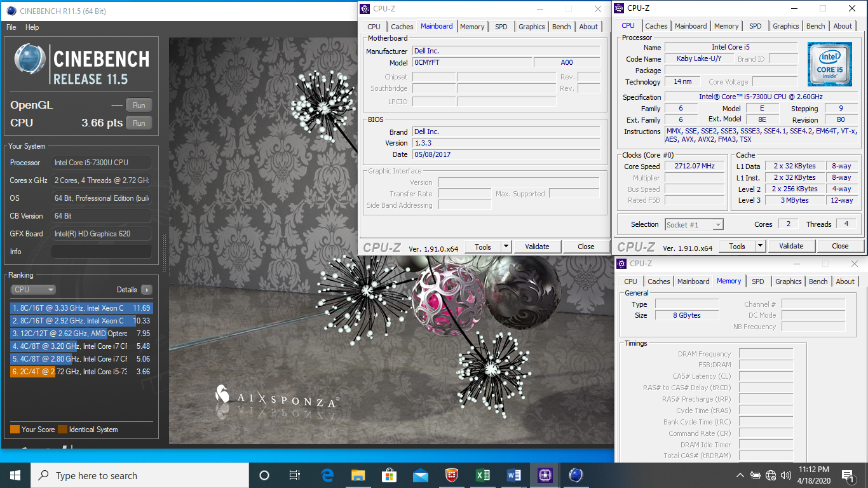This screenshot has width=868, height=488.
Task: Run the OpenGL benchmark
Action: coord(139,105)
